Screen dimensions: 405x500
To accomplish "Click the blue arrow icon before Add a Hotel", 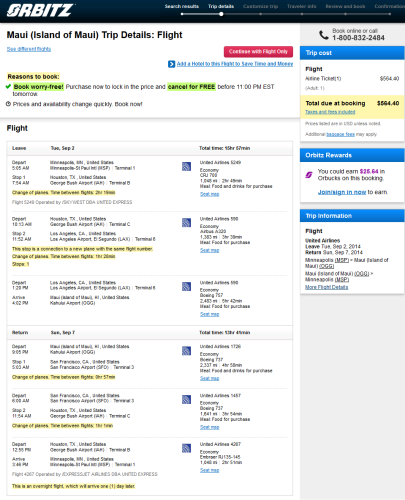I will click(x=171, y=64).
